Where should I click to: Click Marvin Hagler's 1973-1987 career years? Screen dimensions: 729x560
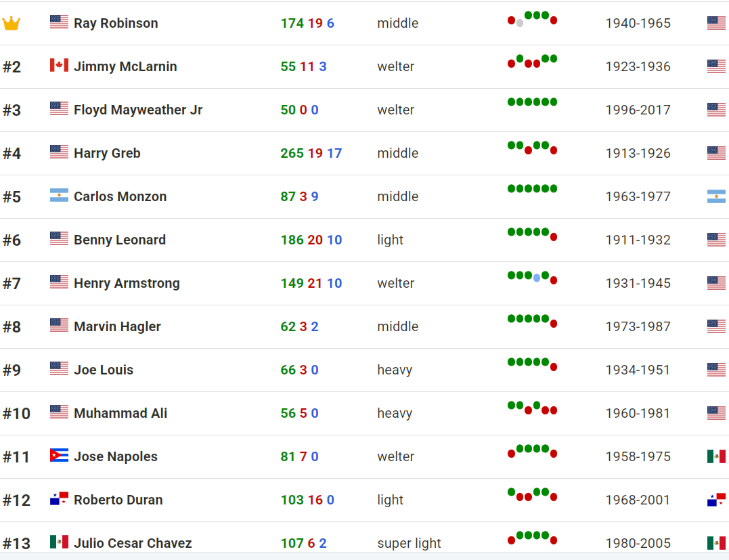pos(638,326)
